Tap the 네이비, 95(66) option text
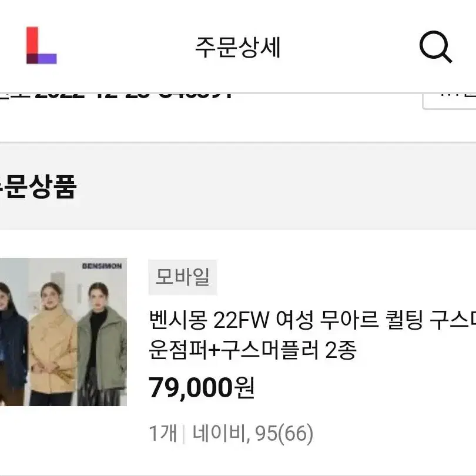This screenshot has height=476, width=476. pos(253,434)
